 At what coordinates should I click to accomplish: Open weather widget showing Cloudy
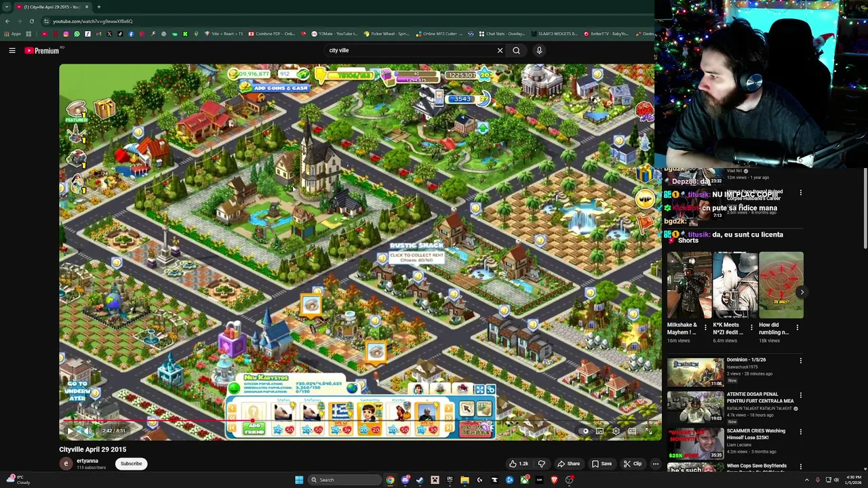(17, 480)
